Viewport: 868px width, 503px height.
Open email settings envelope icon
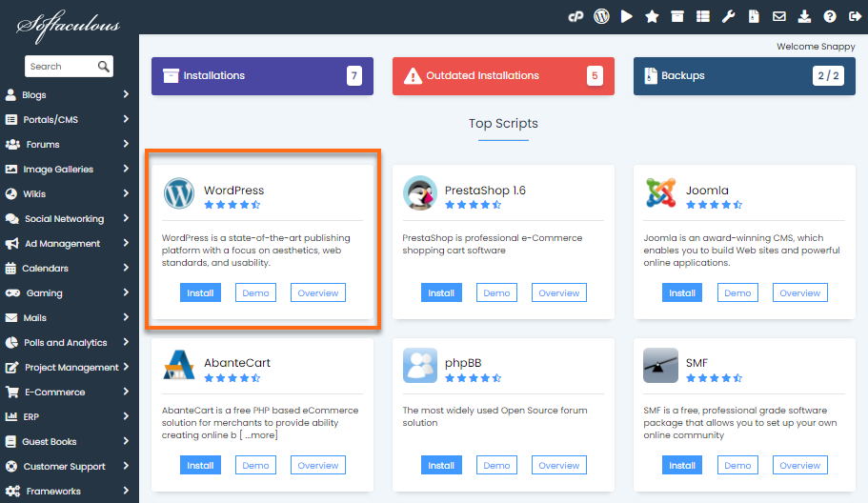coord(778,16)
